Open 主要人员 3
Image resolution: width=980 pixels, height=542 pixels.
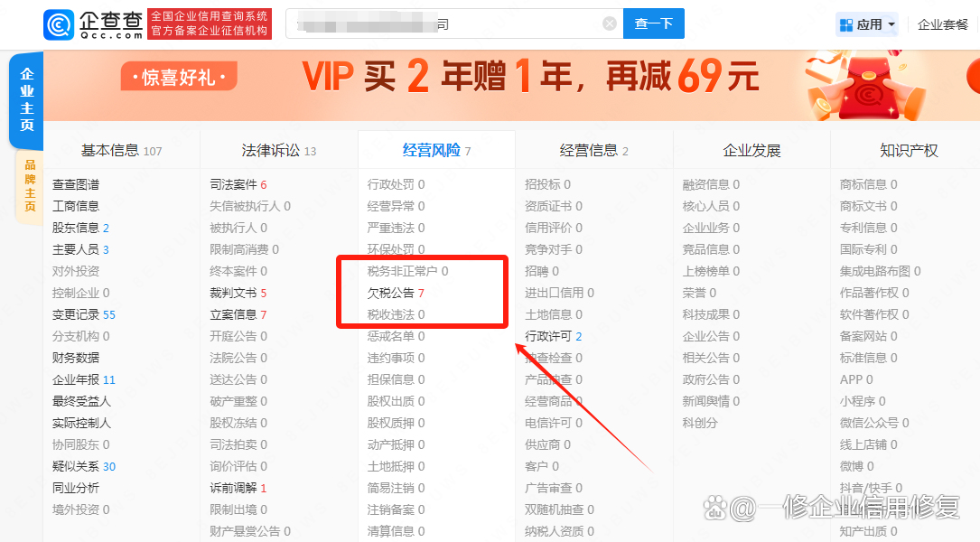80,249
